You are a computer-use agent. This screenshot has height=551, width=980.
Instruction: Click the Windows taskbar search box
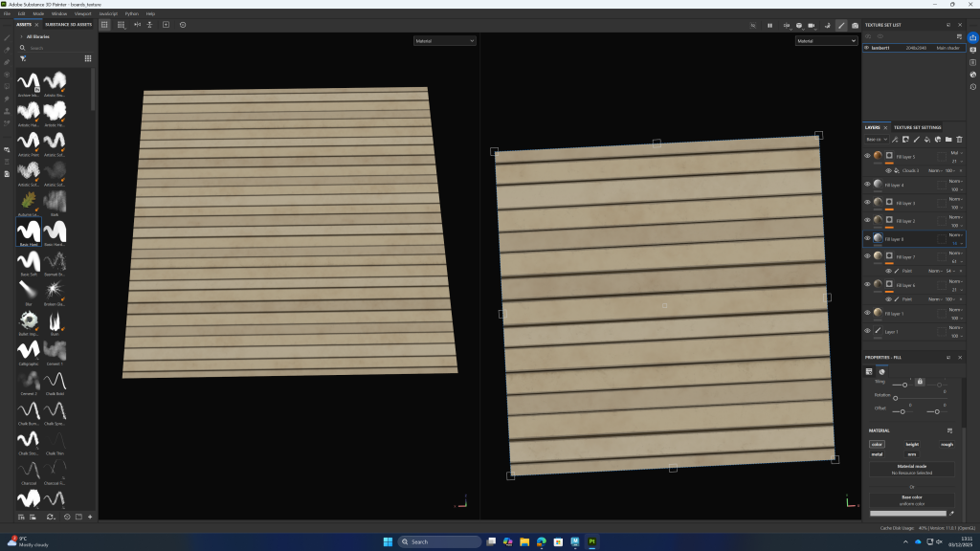pyautogui.click(x=439, y=541)
